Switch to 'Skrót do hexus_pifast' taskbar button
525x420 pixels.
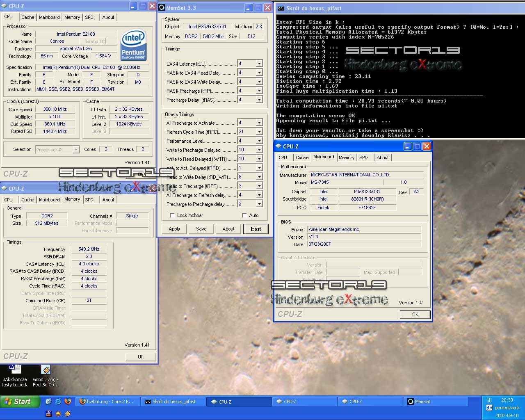tap(173, 402)
